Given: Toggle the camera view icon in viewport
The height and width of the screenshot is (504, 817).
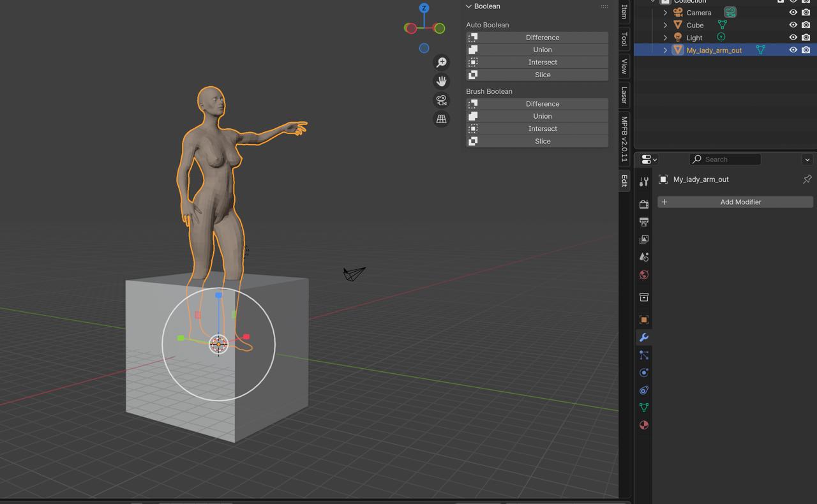Looking at the screenshot, I should (x=441, y=100).
